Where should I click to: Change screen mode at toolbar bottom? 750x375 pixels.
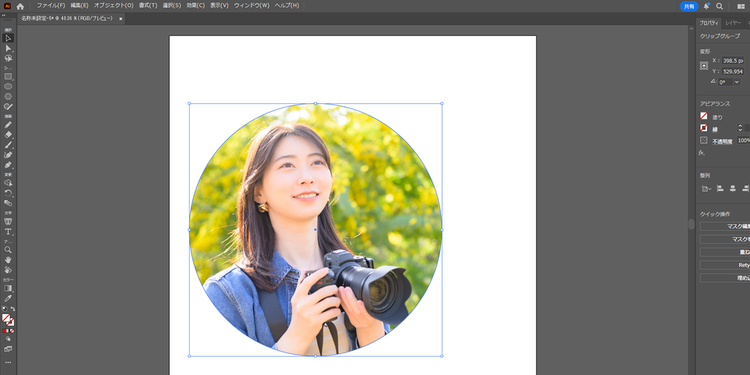coord(8,349)
